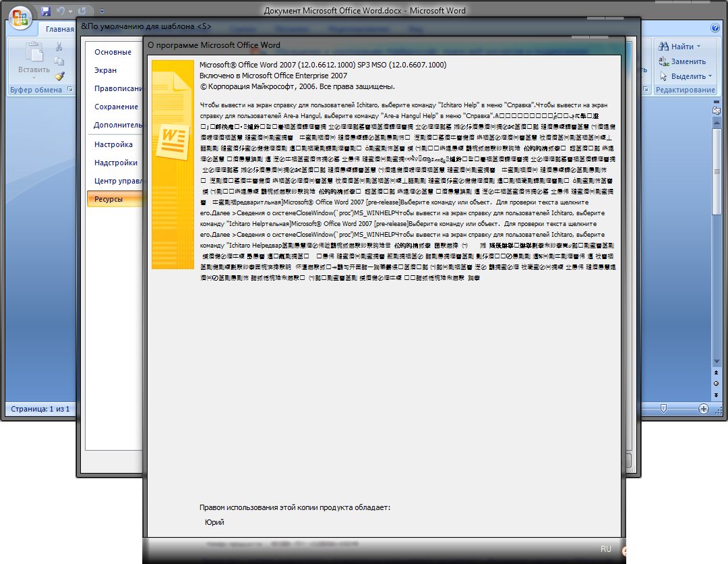Select Правописание in the options dialog list

point(118,88)
